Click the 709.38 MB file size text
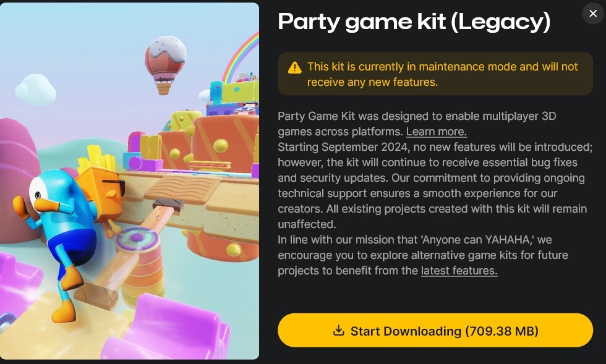The image size is (606, 364). [x=501, y=331]
